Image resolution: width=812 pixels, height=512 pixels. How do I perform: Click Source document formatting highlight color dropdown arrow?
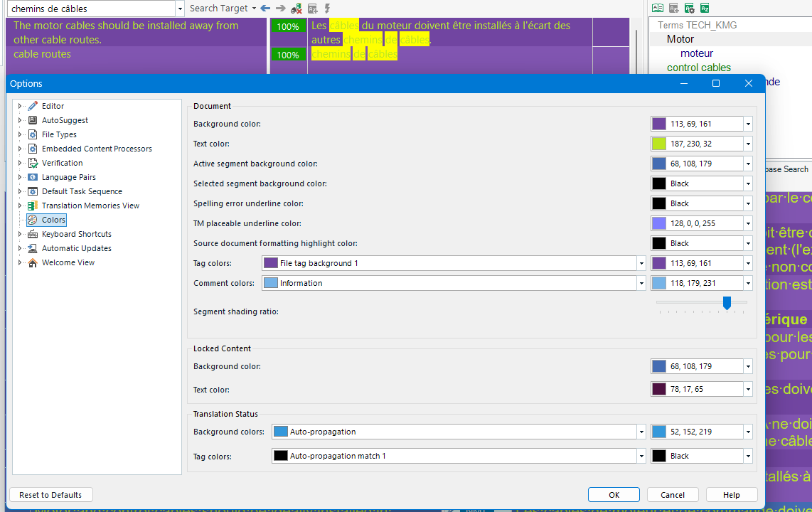tap(748, 244)
